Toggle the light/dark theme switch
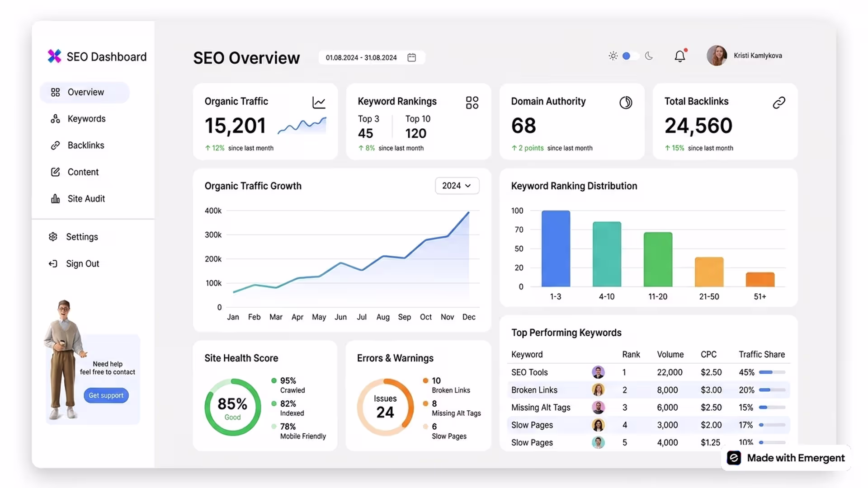The image size is (868, 488). tap(630, 56)
